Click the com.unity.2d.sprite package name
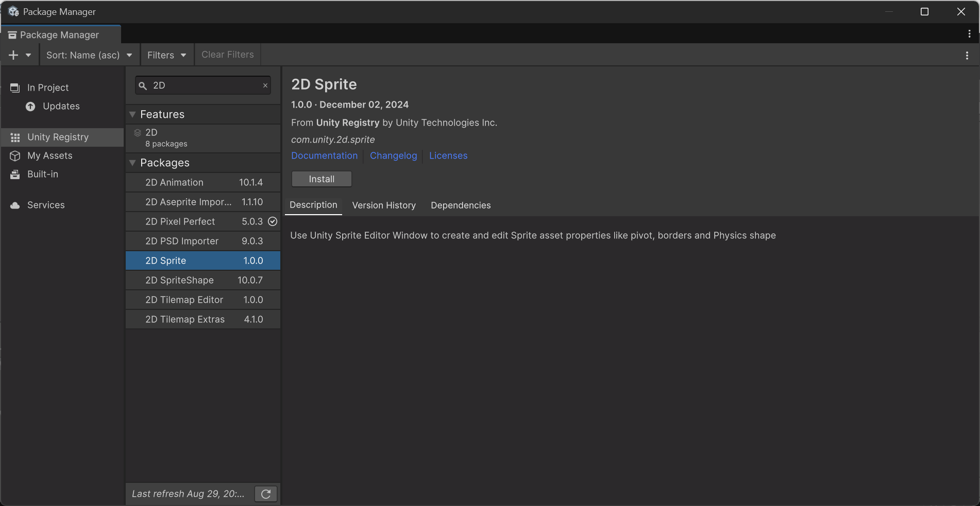980x506 pixels. pyautogui.click(x=333, y=139)
